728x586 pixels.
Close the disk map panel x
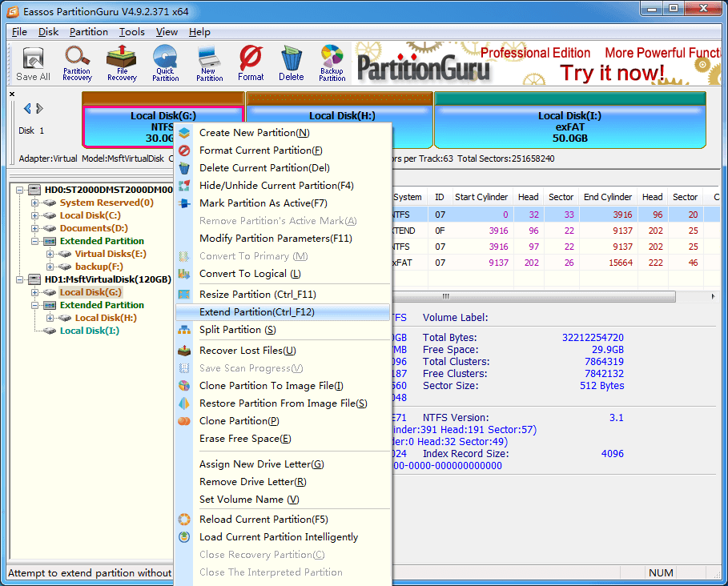12,94
